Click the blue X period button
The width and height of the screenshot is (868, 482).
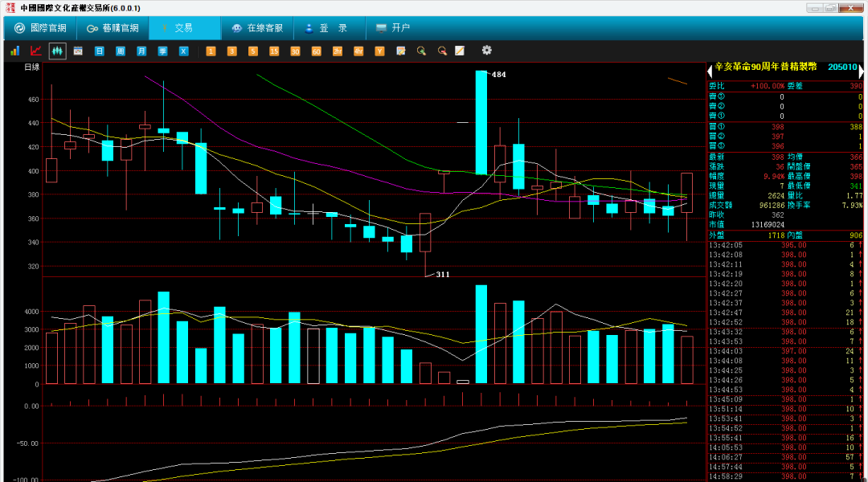(x=183, y=51)
